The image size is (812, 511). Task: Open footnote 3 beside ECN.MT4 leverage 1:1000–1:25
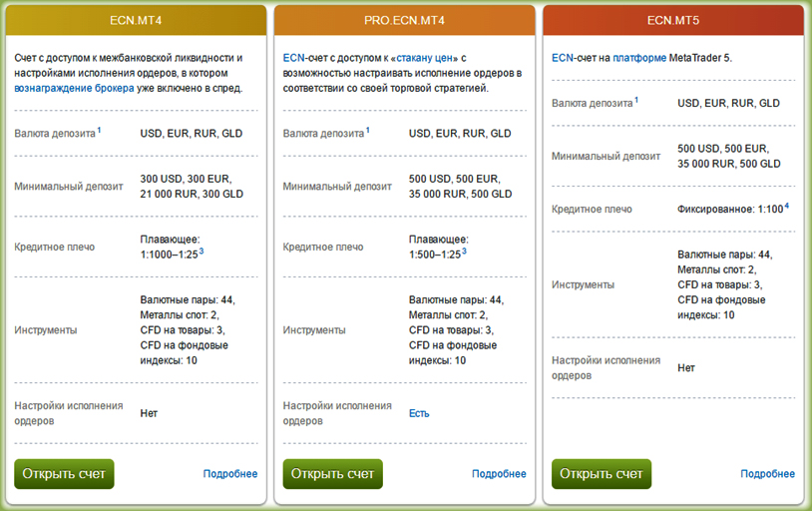(201, 252)
